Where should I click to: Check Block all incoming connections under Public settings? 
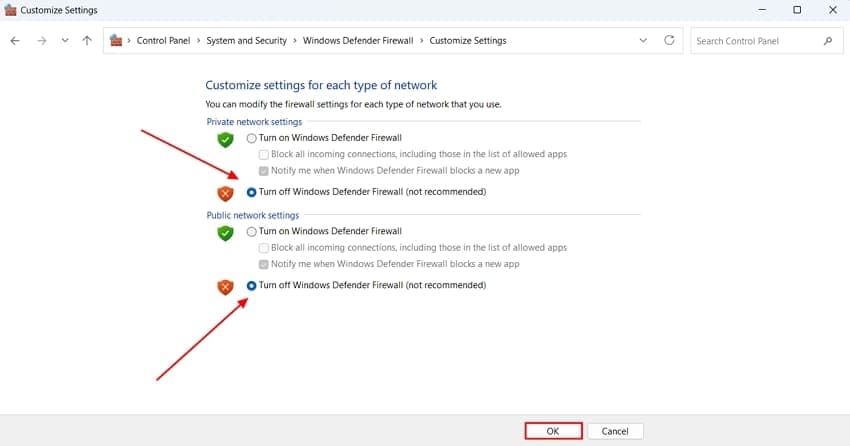[x=263, y=248]
